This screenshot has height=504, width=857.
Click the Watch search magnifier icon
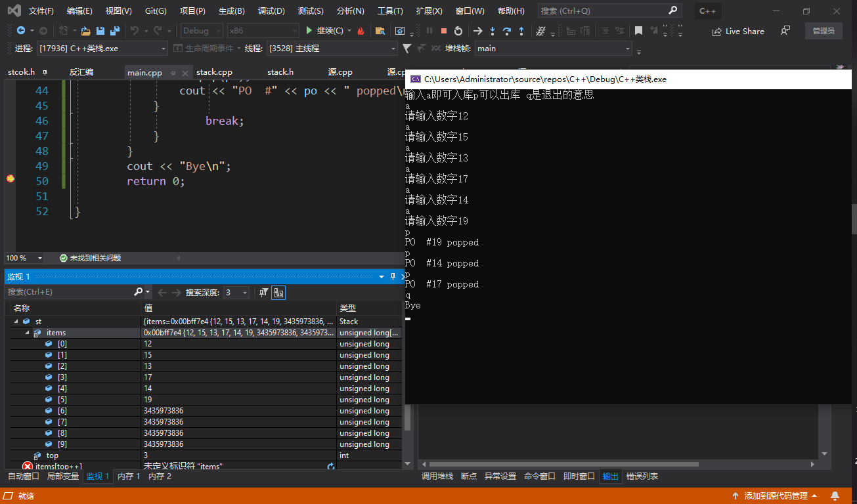(x=139, y=292)
